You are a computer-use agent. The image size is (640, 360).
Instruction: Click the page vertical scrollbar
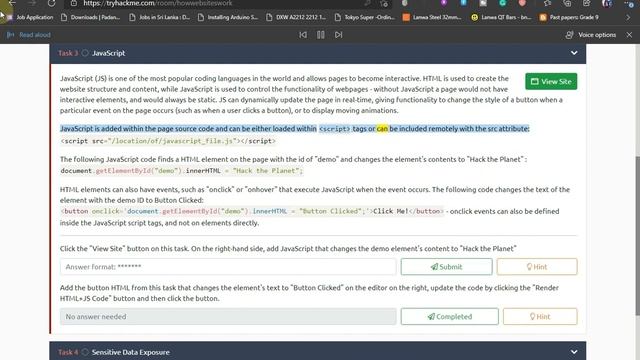point(637,236)
